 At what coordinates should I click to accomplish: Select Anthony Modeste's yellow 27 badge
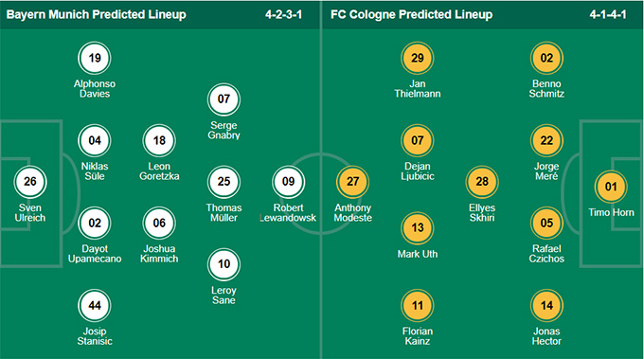[353, 182]
